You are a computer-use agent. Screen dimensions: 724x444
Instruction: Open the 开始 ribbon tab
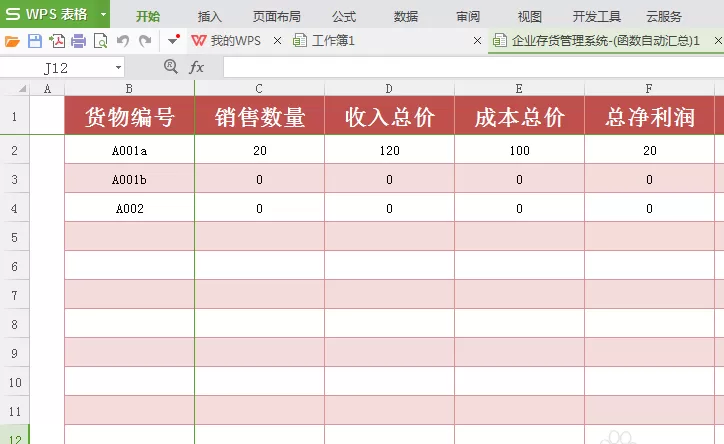(148, 17)
